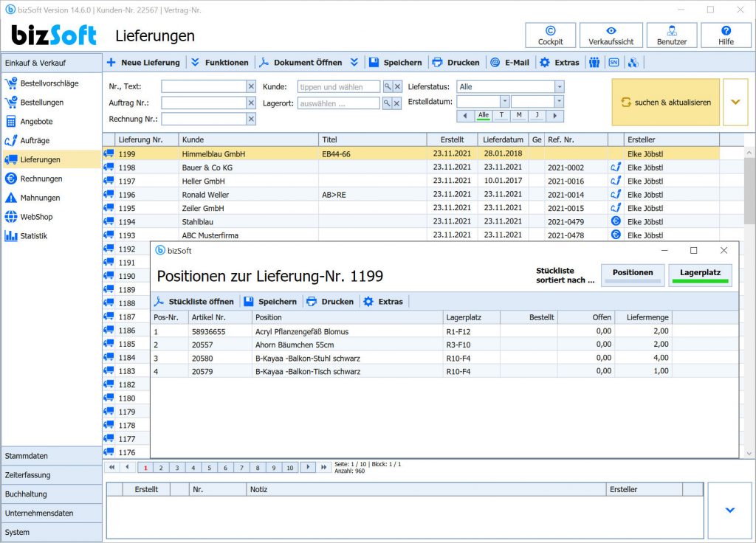Image resolution: width=756 pixels, height=543 pixels.
Task: Switch to Verkaufssicht with the eye icon
Action: coord(611,35)
